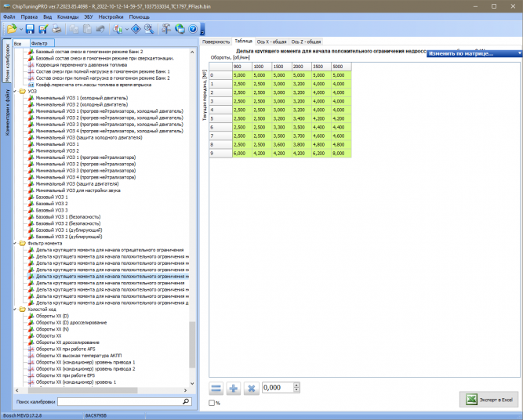
Task: Switch to the Ось X - общая tab
Action: [x=271, y=42]
